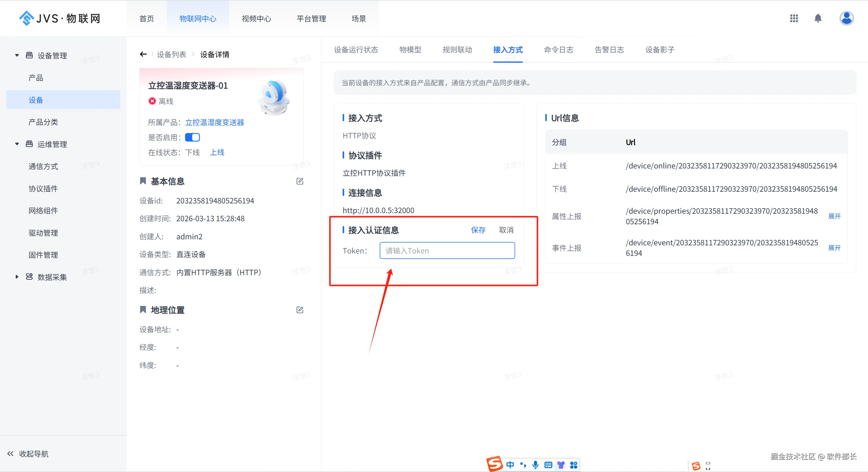This screenshot has height=472, width=868.
Task: Collapse the 运维管理 tree group
Action: click(17, 144)
